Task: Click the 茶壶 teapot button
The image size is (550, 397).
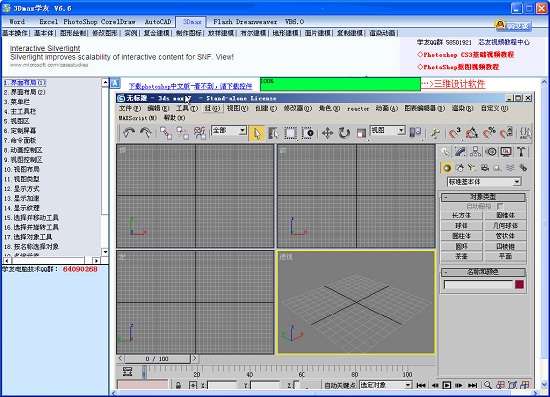Action: [x=461, y=256]
